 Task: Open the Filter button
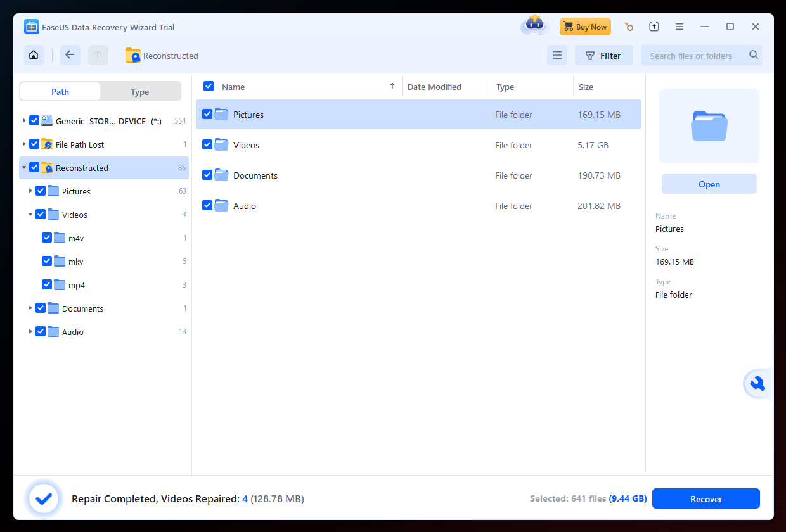pos(603,55)
